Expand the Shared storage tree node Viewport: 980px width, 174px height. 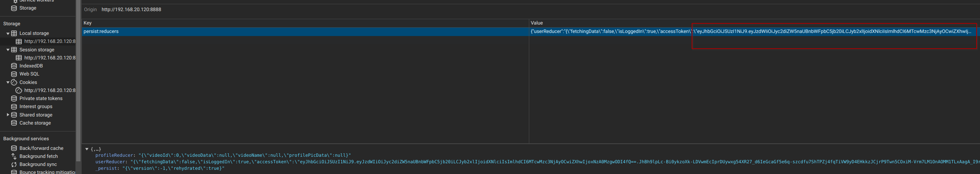point(8,115)
